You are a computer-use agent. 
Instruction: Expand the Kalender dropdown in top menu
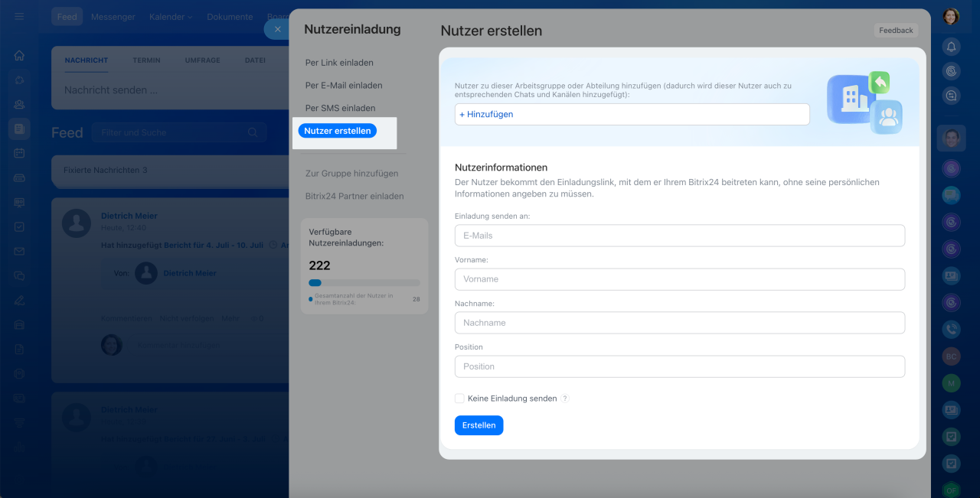(x=171, y=17)
